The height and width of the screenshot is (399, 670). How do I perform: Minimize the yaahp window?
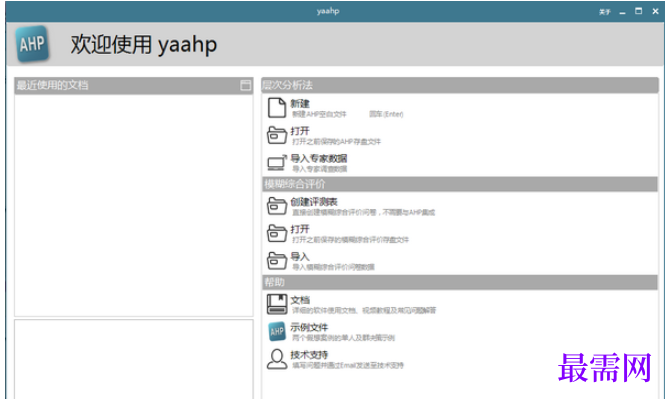coord(622,12)
